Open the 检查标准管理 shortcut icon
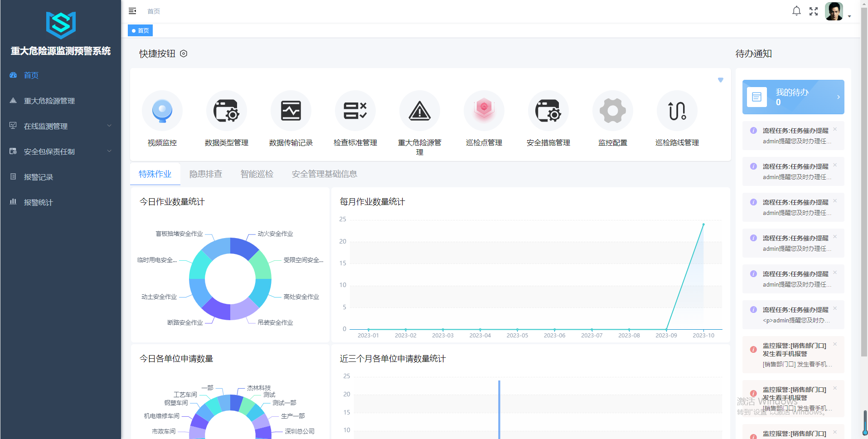Screen dimensions: 868x439 [355, 111]
